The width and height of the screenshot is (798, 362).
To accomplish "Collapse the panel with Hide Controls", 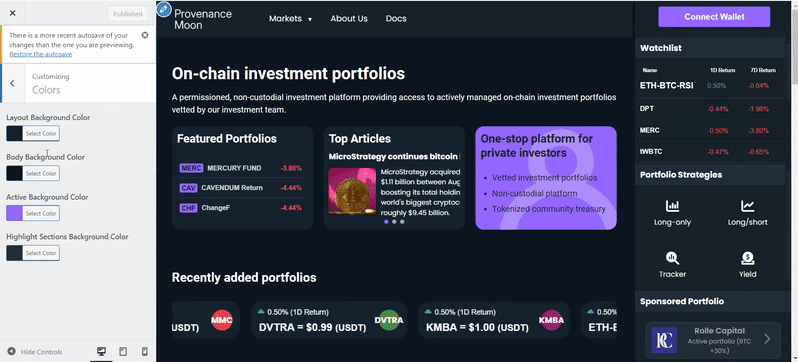I will [35, 352].
